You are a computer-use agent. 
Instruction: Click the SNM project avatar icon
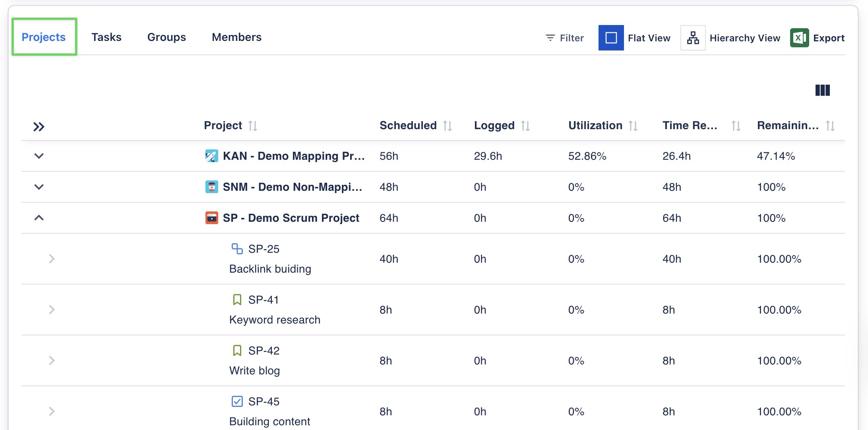[x=211, y=187]
